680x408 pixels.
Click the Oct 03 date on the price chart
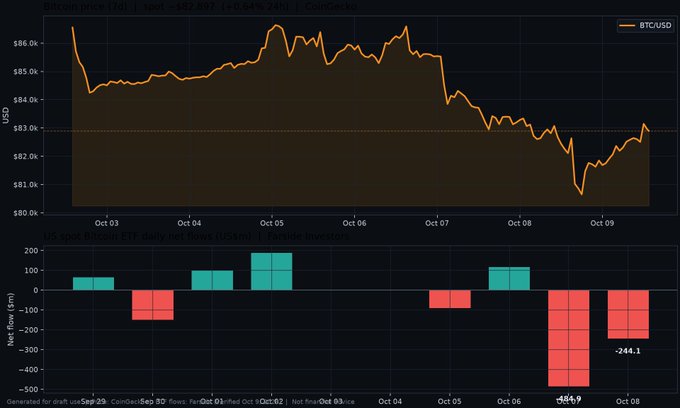pyautogui.click(x=107, y=223)
